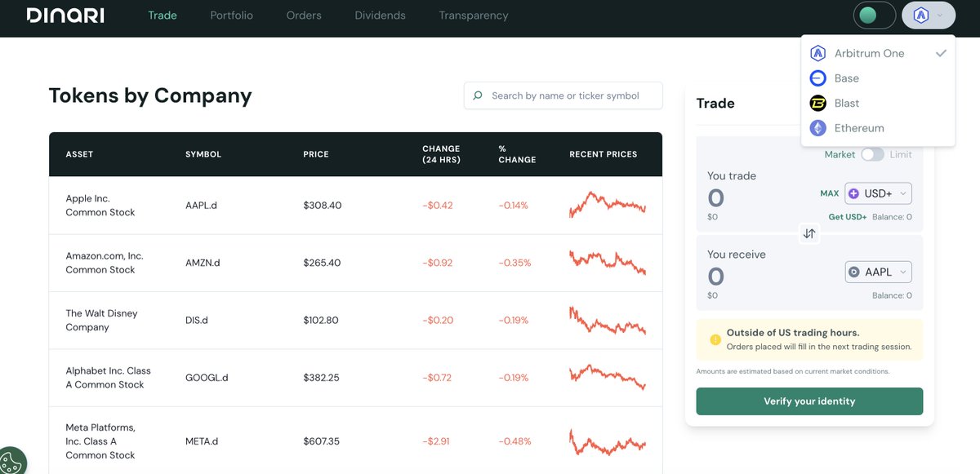Select The Walt Disney Company row
Image resolution: width=980 pixels, height=474 pixels.
355,321
